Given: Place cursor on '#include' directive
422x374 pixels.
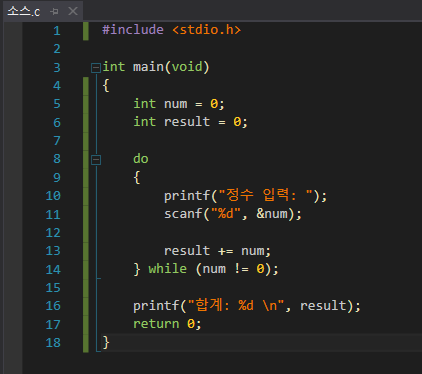Looking at the screenshot, I should (133, 30).
